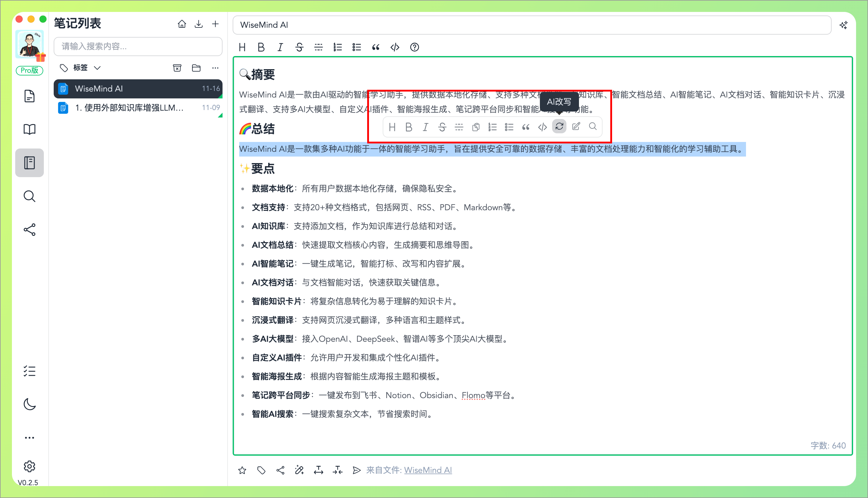The height and width of the screenshot is (498, 868).
Task: Open the search panel in left sidebar
Action: click(30, 196)
